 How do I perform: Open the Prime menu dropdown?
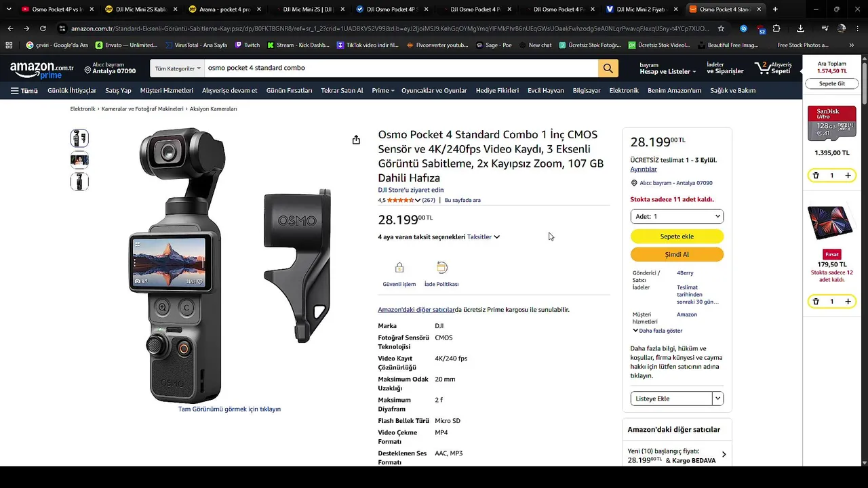[x=382, y=91]
